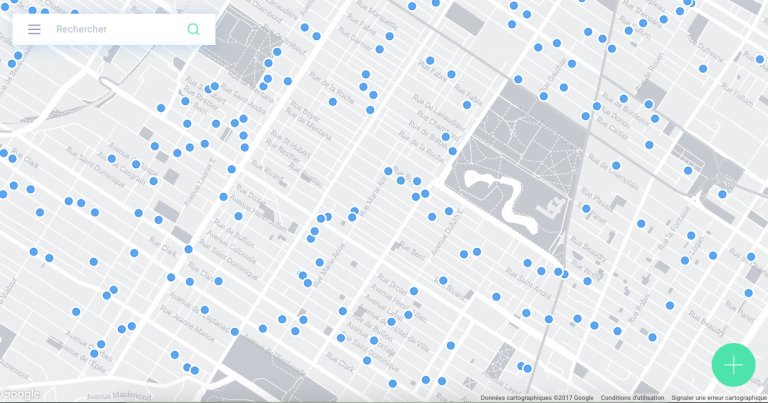The height and width of the screenshot is (403, 768).
Task: Open the hamburger menu
Action: 34,29
